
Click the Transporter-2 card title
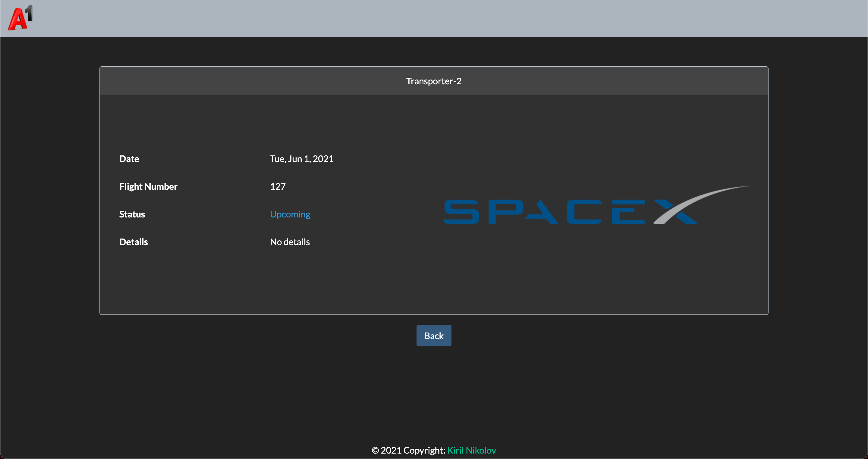pos(434,81)
